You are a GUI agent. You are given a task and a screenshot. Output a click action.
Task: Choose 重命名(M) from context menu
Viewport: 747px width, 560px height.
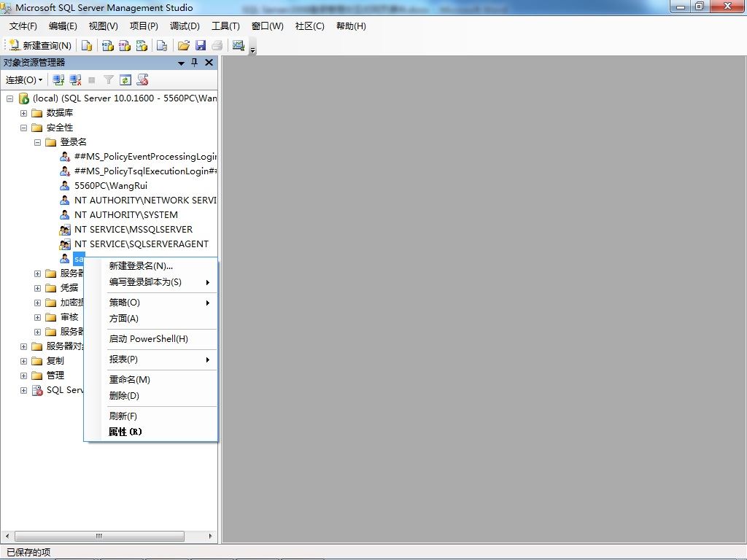click(x=150, y=379)
